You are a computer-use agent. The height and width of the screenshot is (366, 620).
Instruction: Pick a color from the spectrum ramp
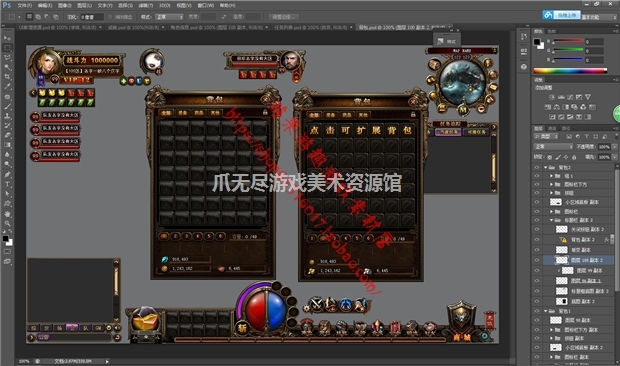coord(570,71)
